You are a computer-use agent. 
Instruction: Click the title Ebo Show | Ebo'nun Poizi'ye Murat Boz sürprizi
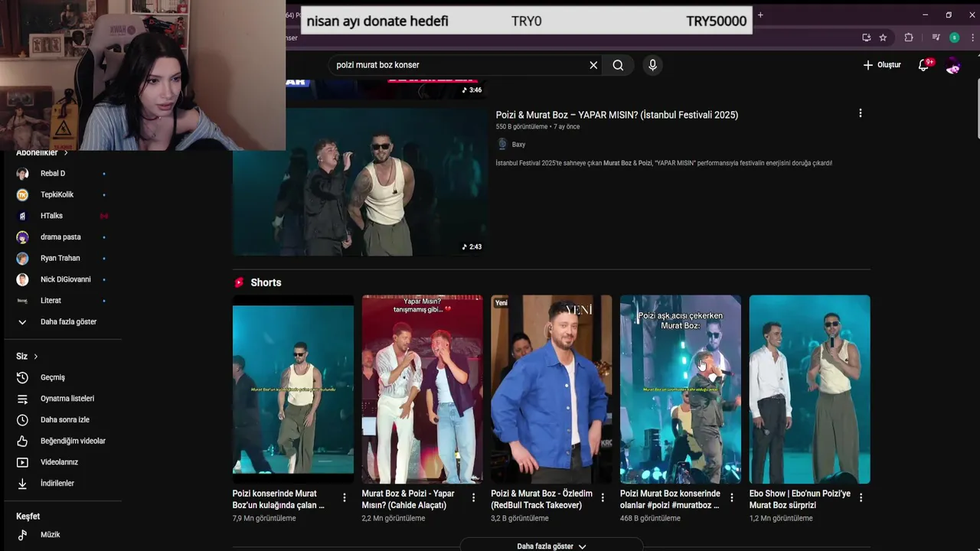pos(799,499)
